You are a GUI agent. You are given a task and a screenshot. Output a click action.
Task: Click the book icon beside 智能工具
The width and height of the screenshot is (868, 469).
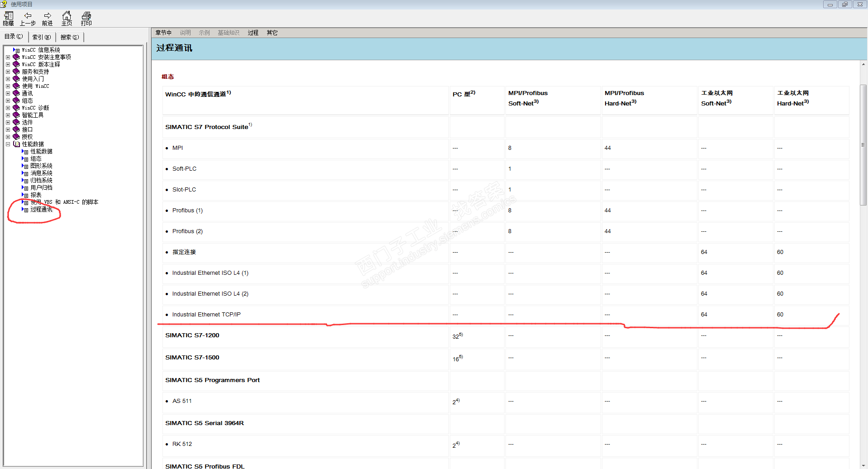click(16, 115)
